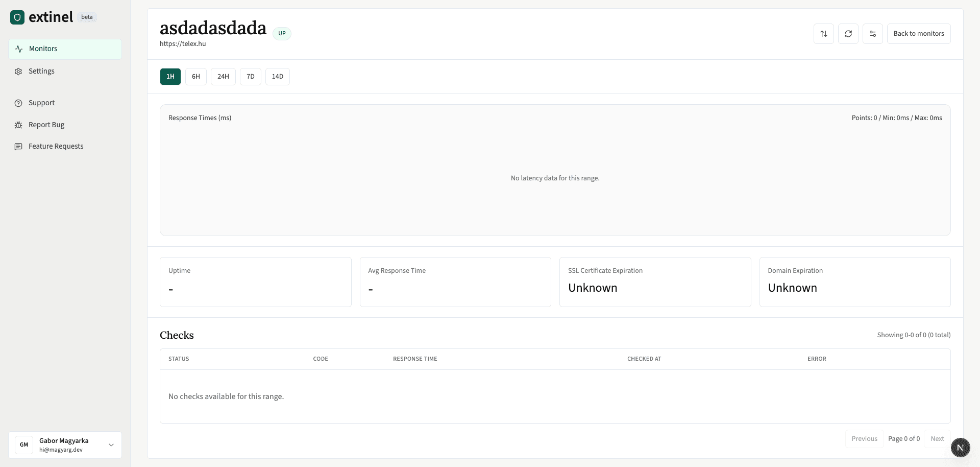Go to Next page of checks
The height and width of the screenshot is (467, 980).
click(937, 439)
